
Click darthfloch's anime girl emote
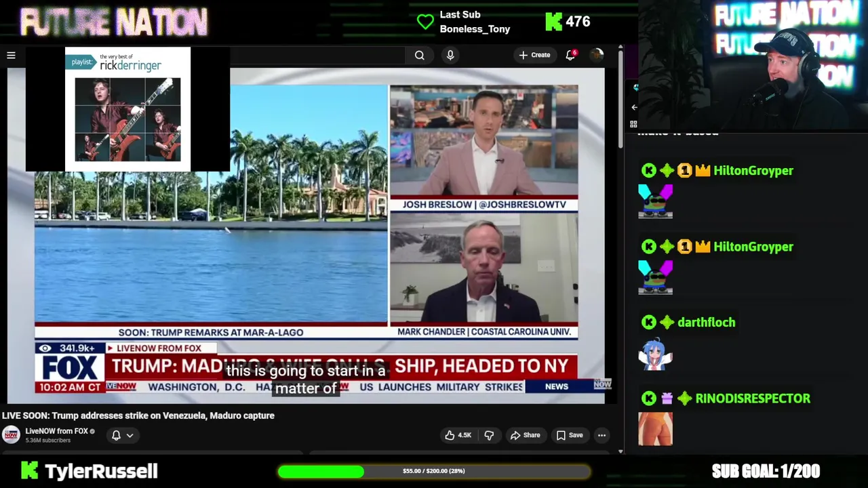click(655, 354)
